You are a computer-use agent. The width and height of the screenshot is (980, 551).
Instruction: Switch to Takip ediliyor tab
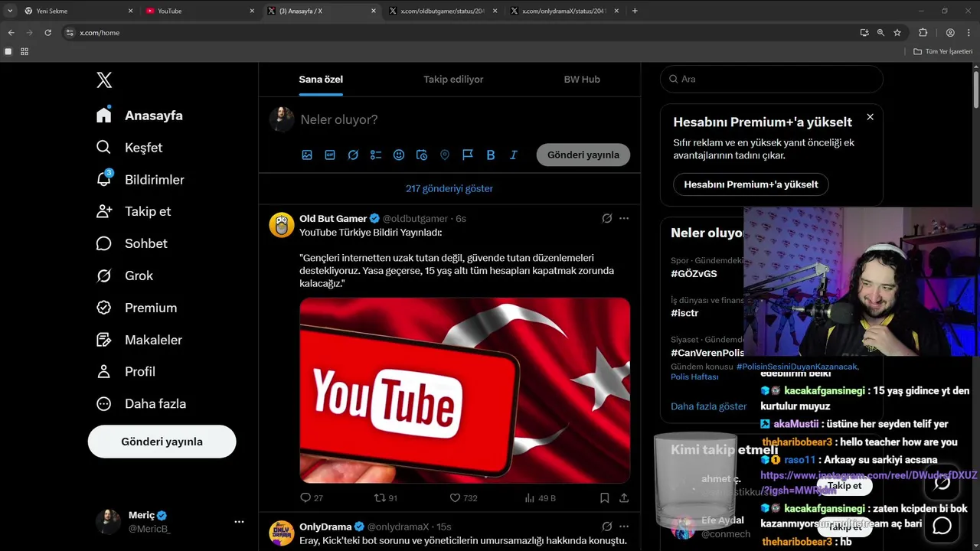[453, 80]
